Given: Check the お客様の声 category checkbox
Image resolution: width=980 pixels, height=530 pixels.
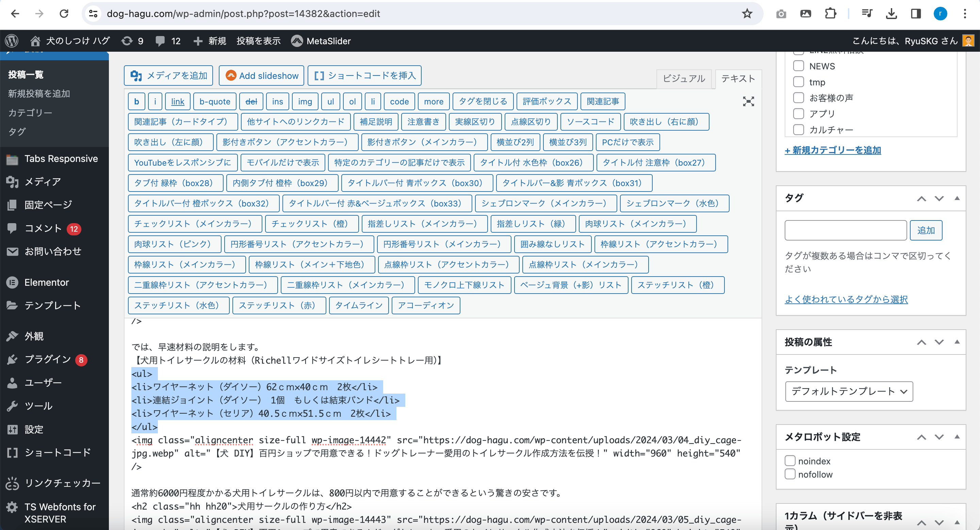Looking at the screenshot, I should [x=799, y=98].
